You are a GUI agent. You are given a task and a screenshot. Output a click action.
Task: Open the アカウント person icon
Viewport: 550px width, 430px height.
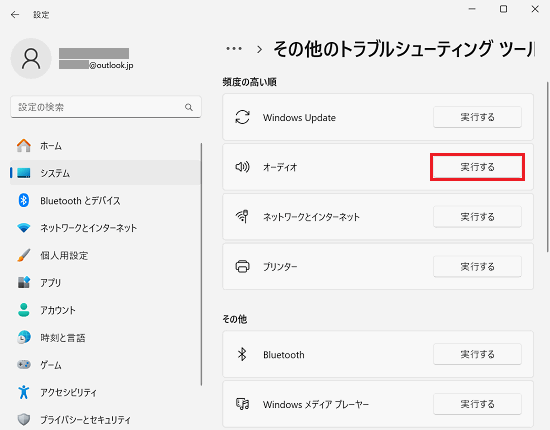pyautogui.click(x=24, y=310)
